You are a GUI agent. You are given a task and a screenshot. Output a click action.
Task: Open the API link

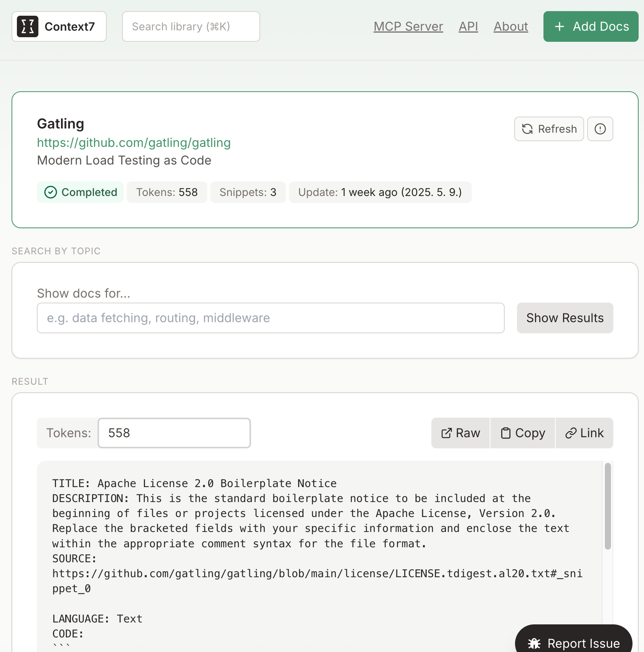coord(468,26)
